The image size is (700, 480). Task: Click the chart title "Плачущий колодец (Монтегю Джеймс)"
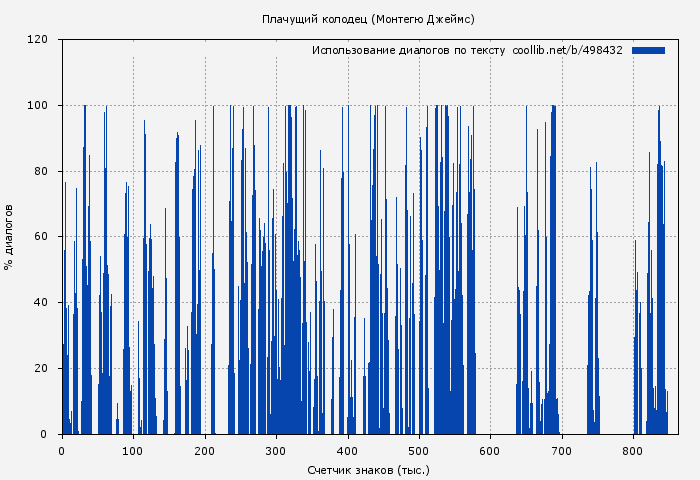tap(368, 19)
